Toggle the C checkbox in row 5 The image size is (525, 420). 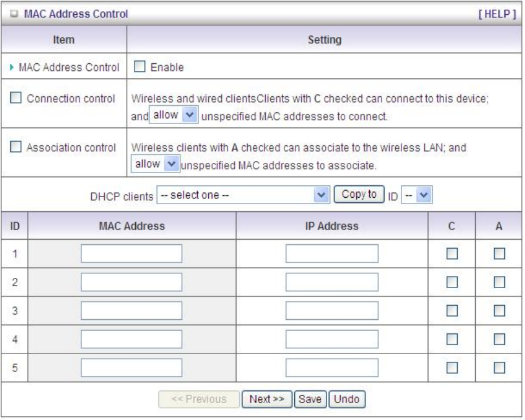[453, 368]
